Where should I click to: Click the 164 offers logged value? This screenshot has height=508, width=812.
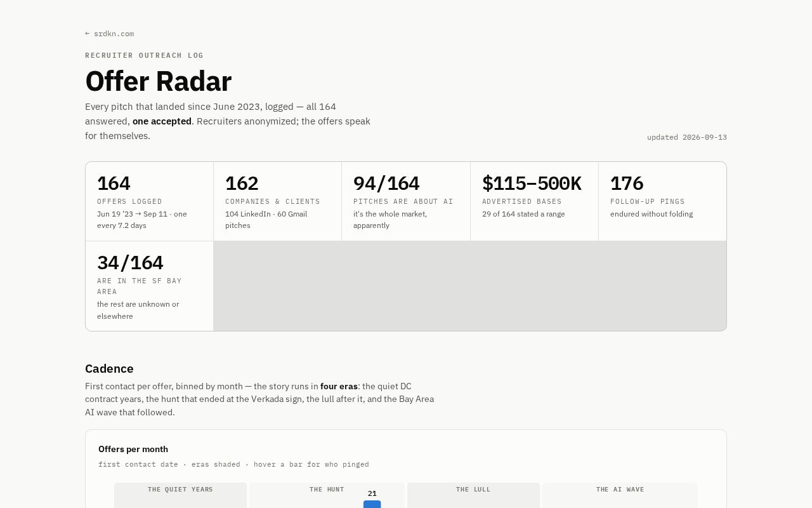coord(114,184)
